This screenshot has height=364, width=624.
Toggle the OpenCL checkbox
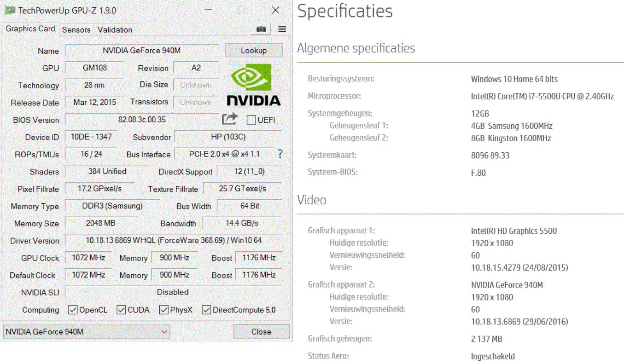73,310
